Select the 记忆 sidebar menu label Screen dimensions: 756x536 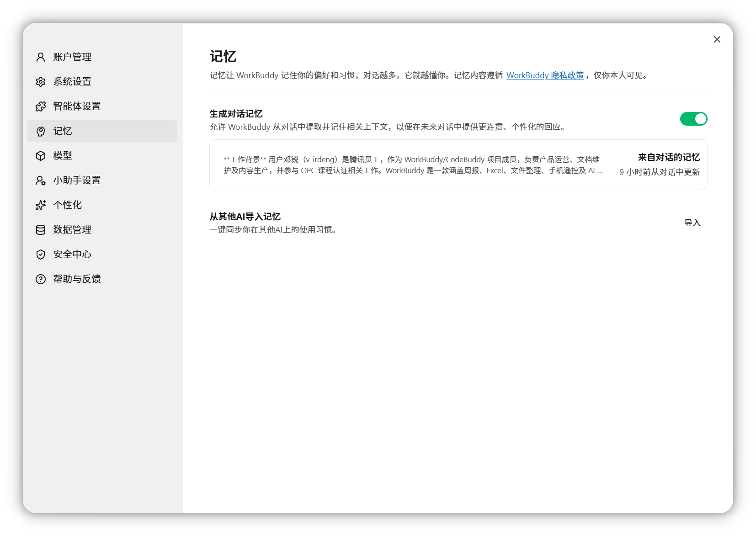[x=63, y=131]
